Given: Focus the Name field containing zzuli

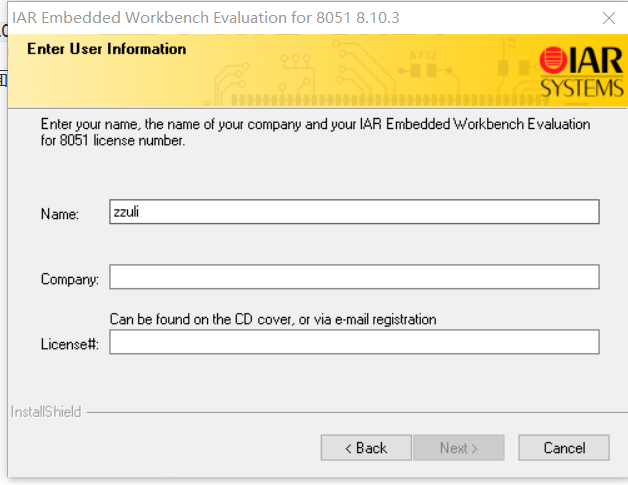Looking at the screenshot, I should [354, 212].
